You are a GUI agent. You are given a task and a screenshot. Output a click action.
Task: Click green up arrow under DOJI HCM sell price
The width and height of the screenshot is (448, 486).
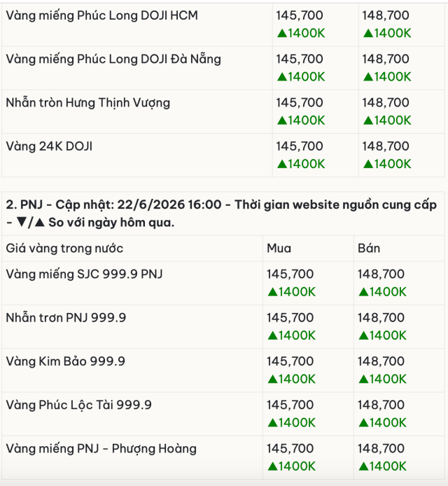(x=368, y=33)
